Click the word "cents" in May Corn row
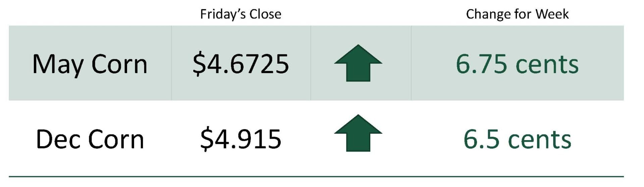 pyautogui.click(x=547, y=65)
